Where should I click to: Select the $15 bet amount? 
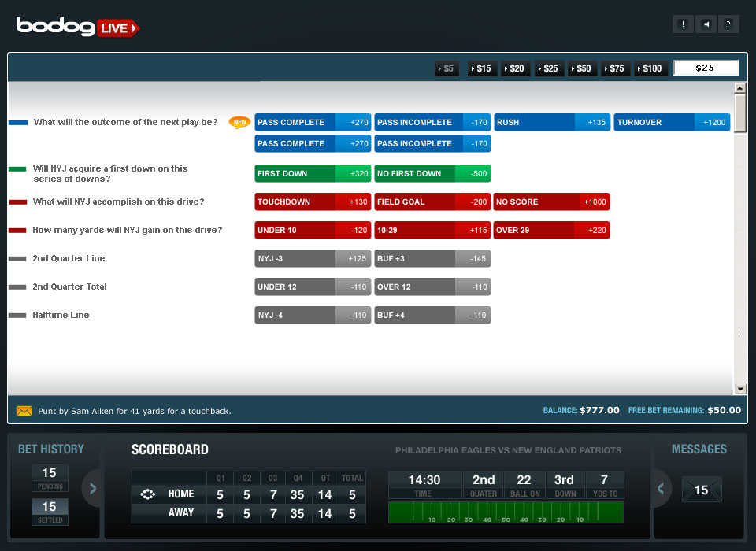[481, 68]
